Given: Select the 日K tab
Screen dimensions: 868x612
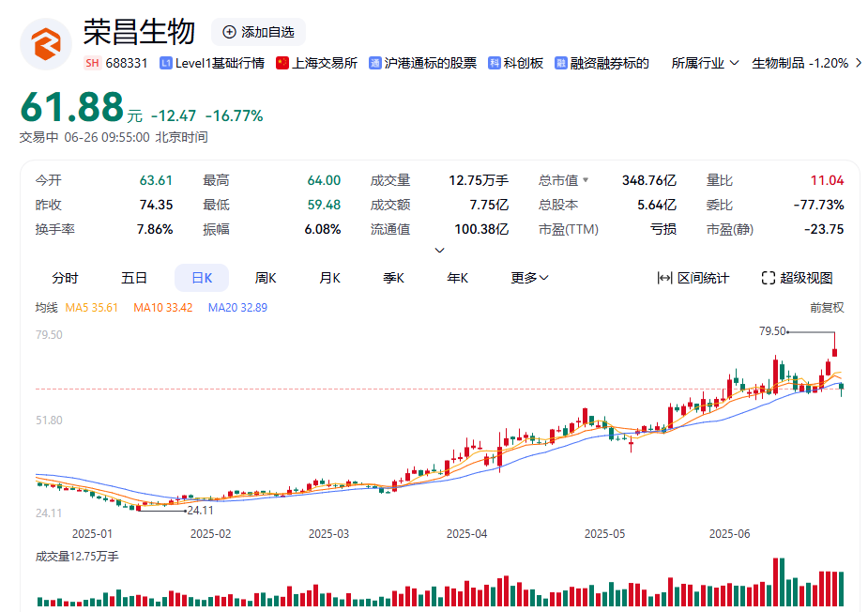Looking at the screenshot, I should (x=202, y=278).
